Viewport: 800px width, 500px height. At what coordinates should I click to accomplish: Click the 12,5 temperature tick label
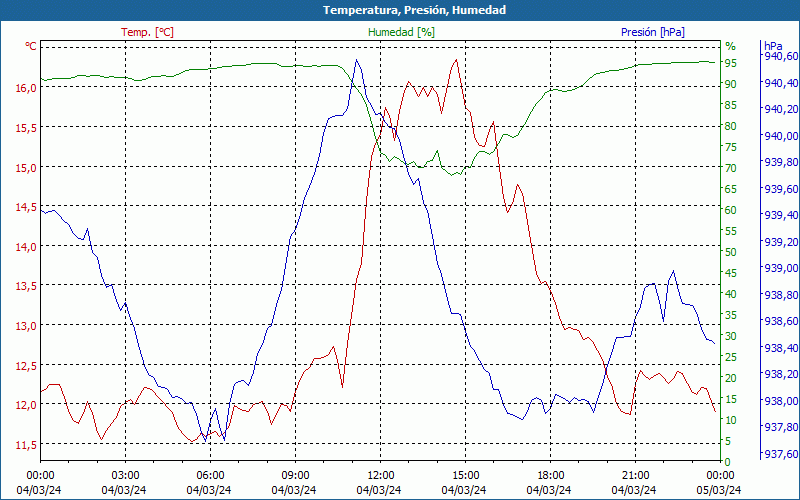26,366
